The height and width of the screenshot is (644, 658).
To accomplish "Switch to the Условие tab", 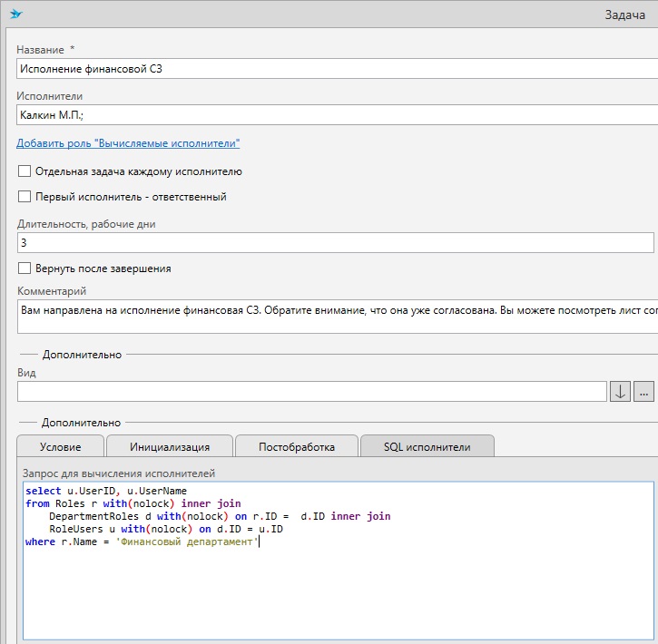I will pos(60,446).
